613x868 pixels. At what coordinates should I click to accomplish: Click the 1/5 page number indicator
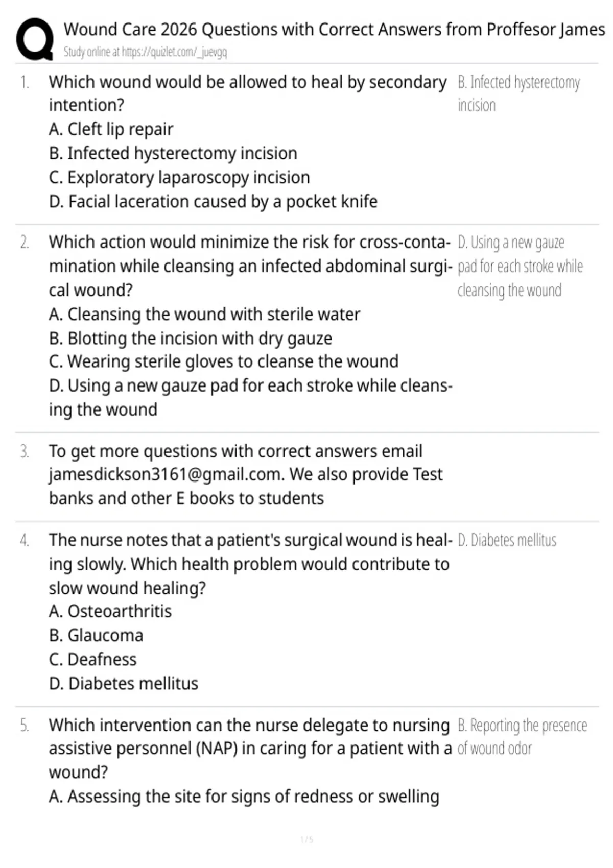[306, 839]
